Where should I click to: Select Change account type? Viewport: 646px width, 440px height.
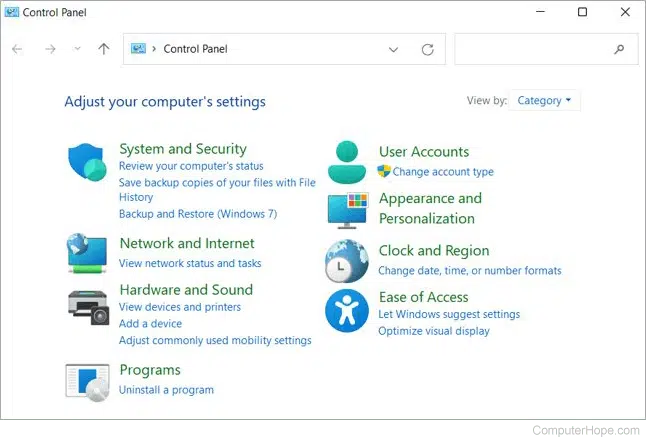tap(443, 171)
